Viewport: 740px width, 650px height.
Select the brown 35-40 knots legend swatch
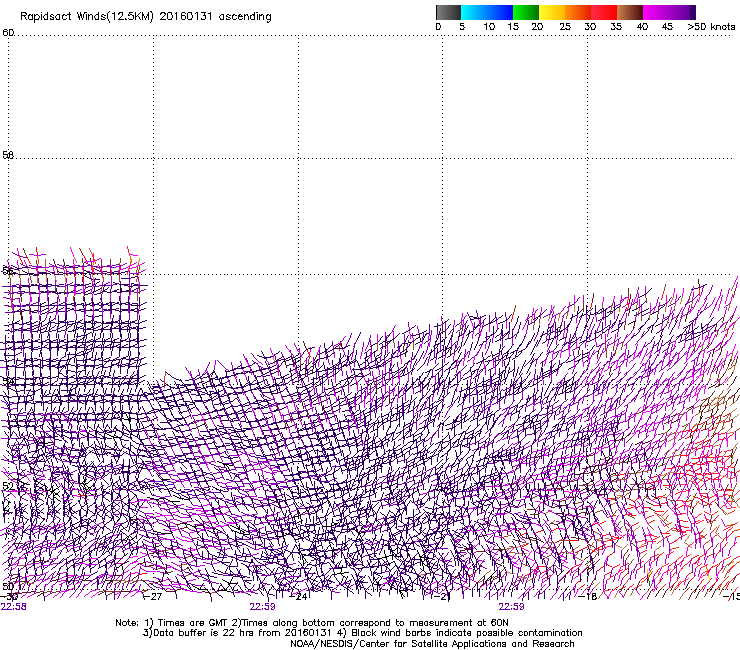point(630,12)
